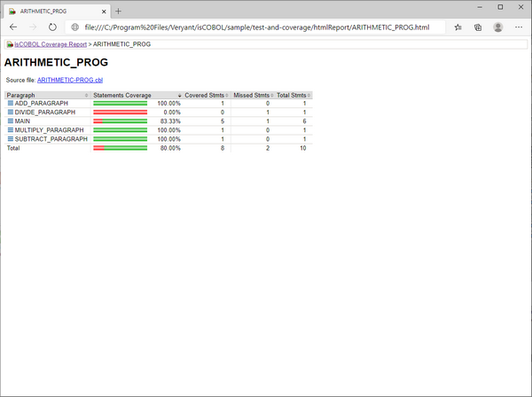Click MAIN row covered statements value 5
Viewport: 532px width, 397px height.
(223, 121)
